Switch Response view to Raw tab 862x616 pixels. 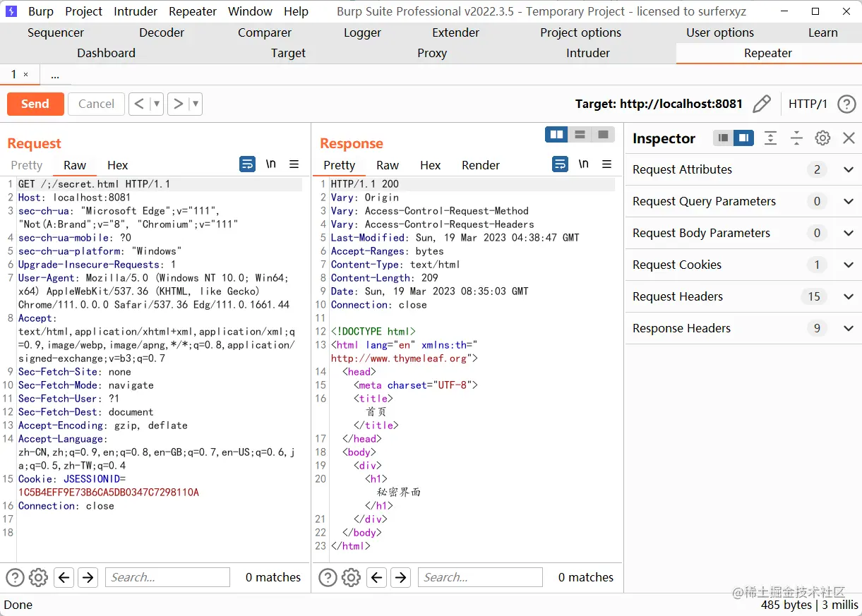click(388, 165)
